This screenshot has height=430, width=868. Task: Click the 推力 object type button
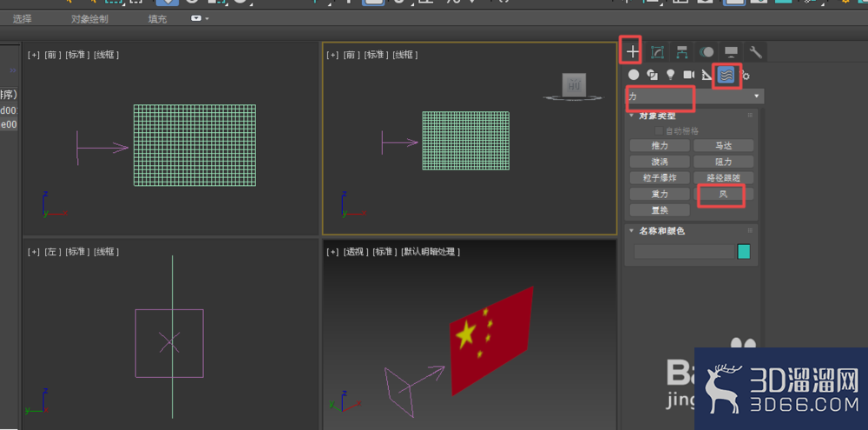pos(660,146)
